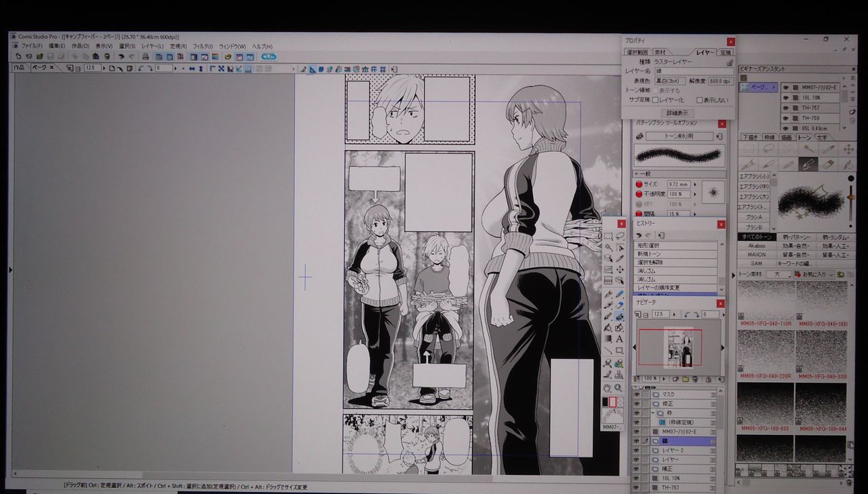Flip the canvas horizontally in page toolbar
The image size is (868, 494).
point(192,69)
